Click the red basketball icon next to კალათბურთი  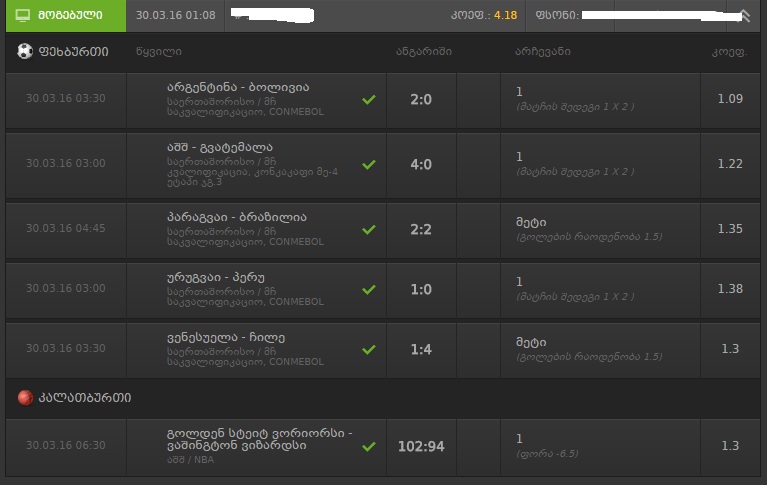(x=25, y=397)
